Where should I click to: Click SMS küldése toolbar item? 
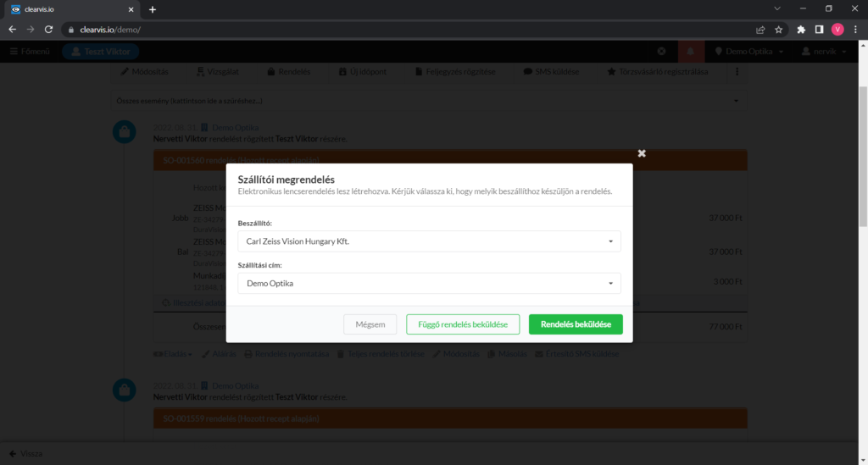(x=551, y=72)
